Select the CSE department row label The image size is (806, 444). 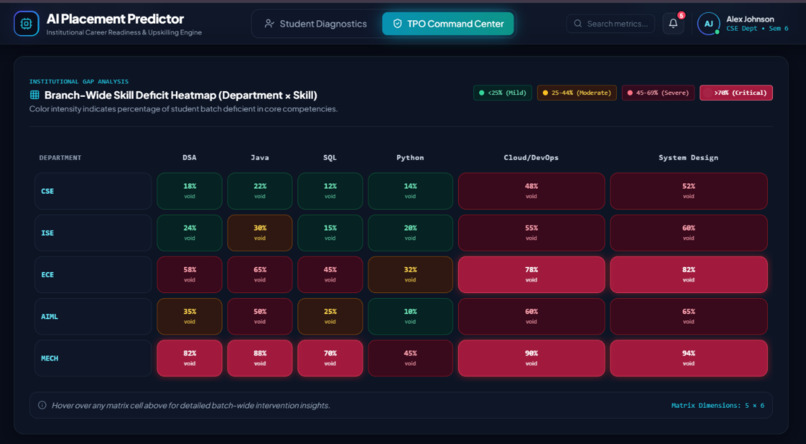click(93, 191)
